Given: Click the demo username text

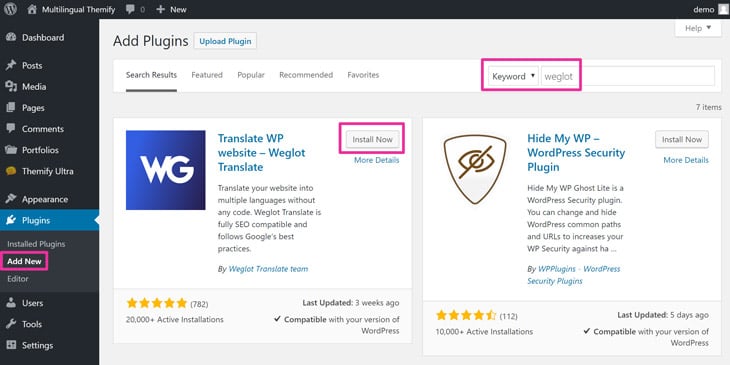Looking at the screenshot, I should pos(703,9).
